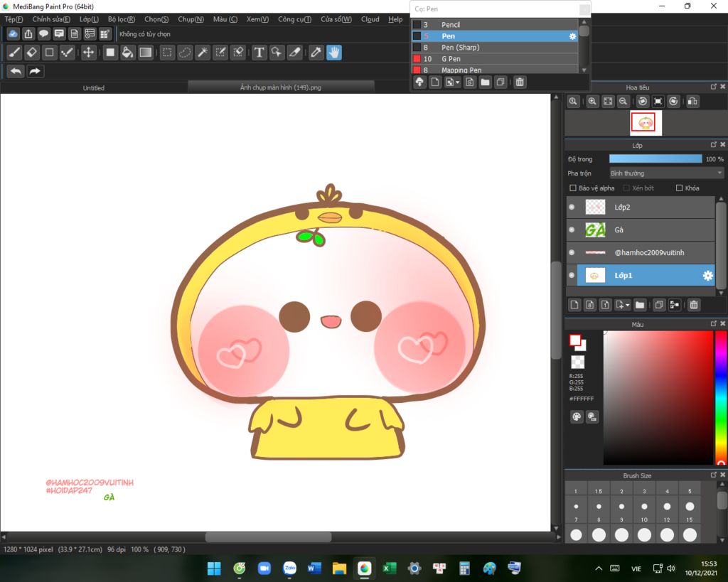
Task: Select the Text tool
Action: (x=259, y=53)
